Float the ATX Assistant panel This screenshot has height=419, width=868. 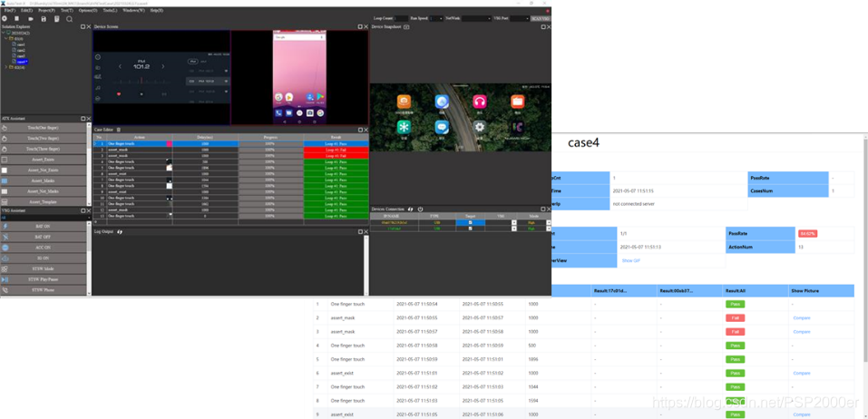(x=83, y=119)
